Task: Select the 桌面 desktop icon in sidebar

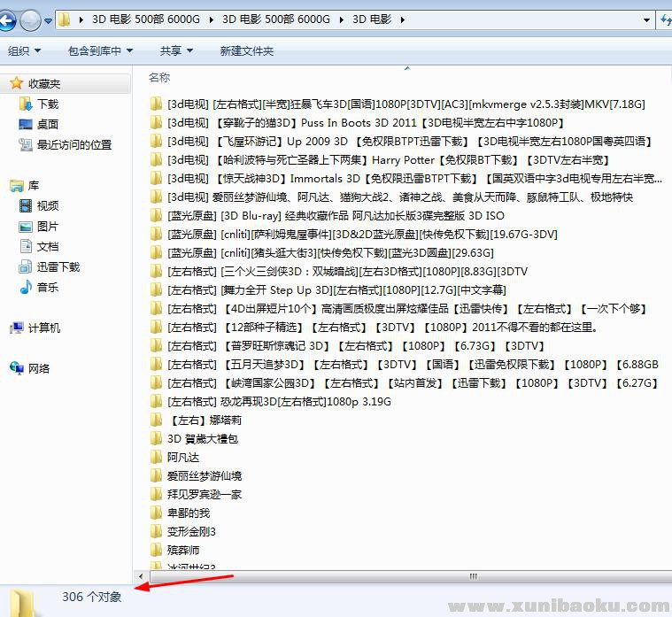Action: [x=26, y=125]
